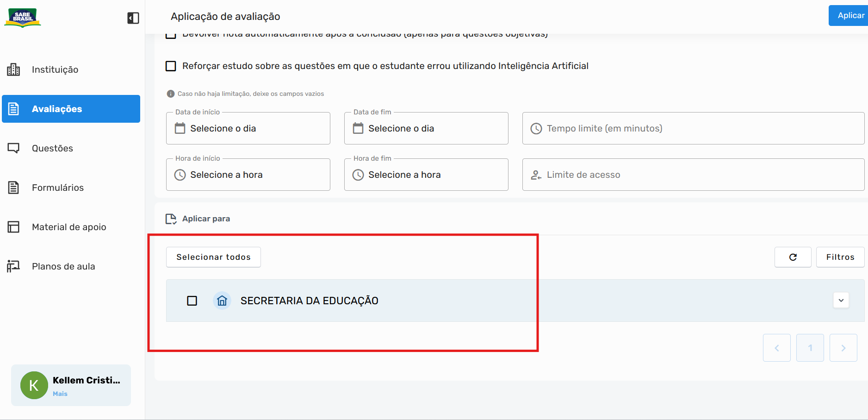868x420 pixels.
Task: Click the house icon next to Secretaria da Educação
Action: tap(222, 301)
